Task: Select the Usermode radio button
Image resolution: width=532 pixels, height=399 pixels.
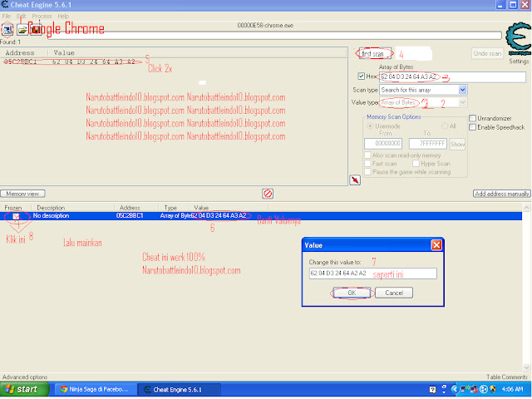Action: [371, 126]
